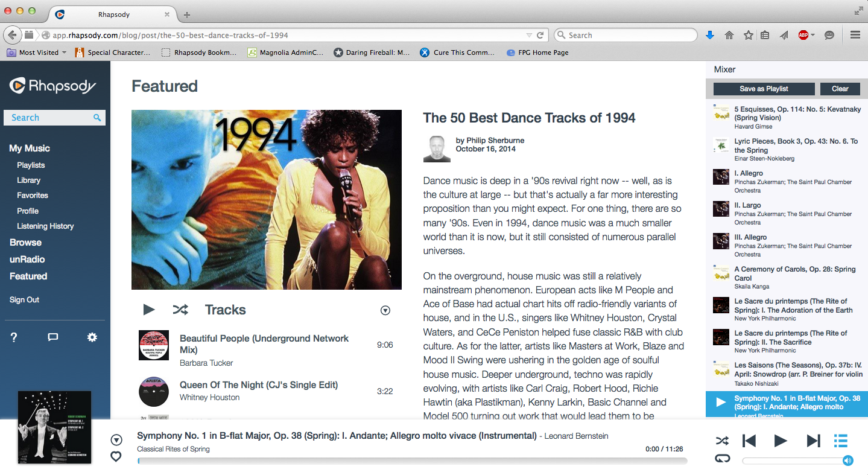The image size is (868, 475).
Task: Shuffle the 1994 dance tracks list
Action: pos(180,310)
